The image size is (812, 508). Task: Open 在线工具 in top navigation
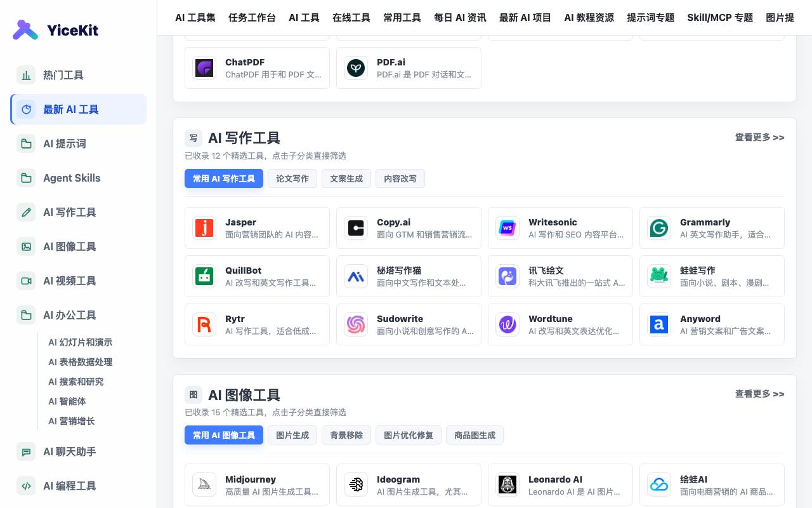[351, 18]
